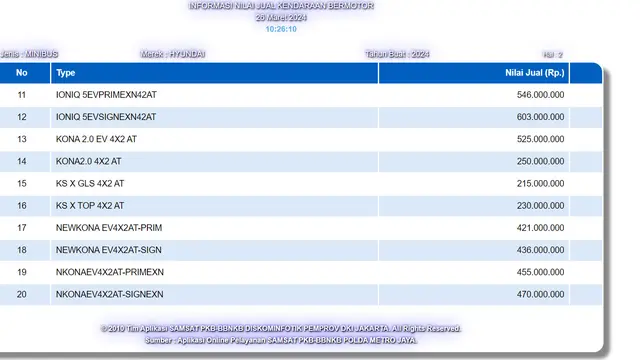Image resolution: width=640 pixels, height=360 pixels.
Task: Click the 'Nilai Jual (Rp.)' column header
Action: 474,73
